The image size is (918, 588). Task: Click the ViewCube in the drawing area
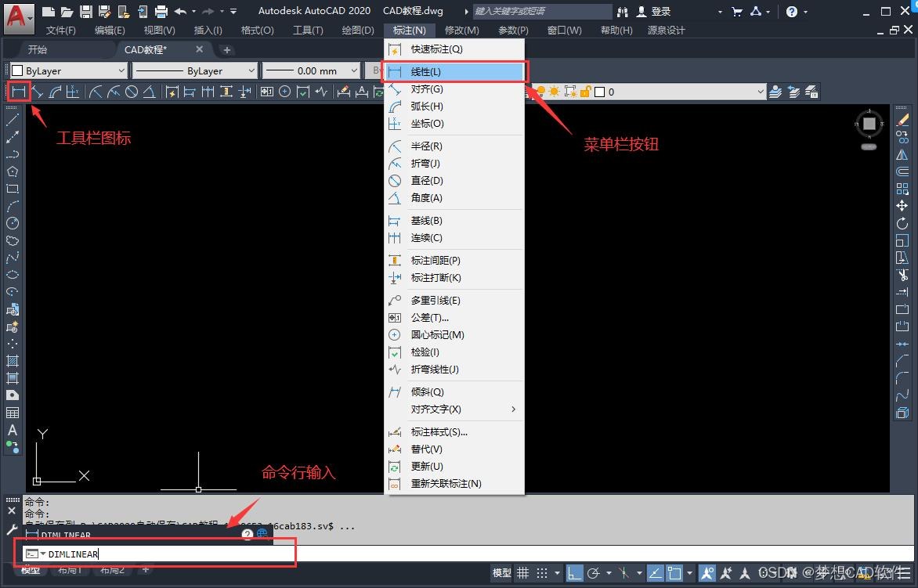(x=869, y=124)
